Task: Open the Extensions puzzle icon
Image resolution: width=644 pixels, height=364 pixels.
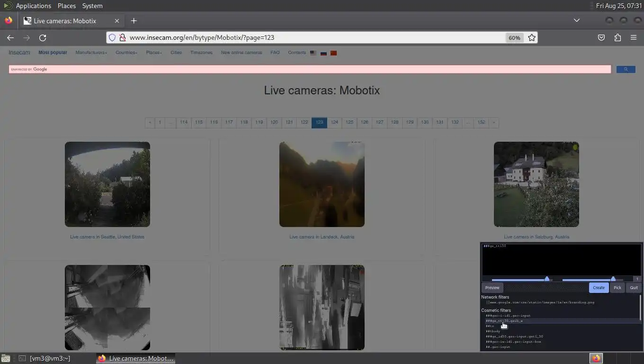Action: pos(617,37)
